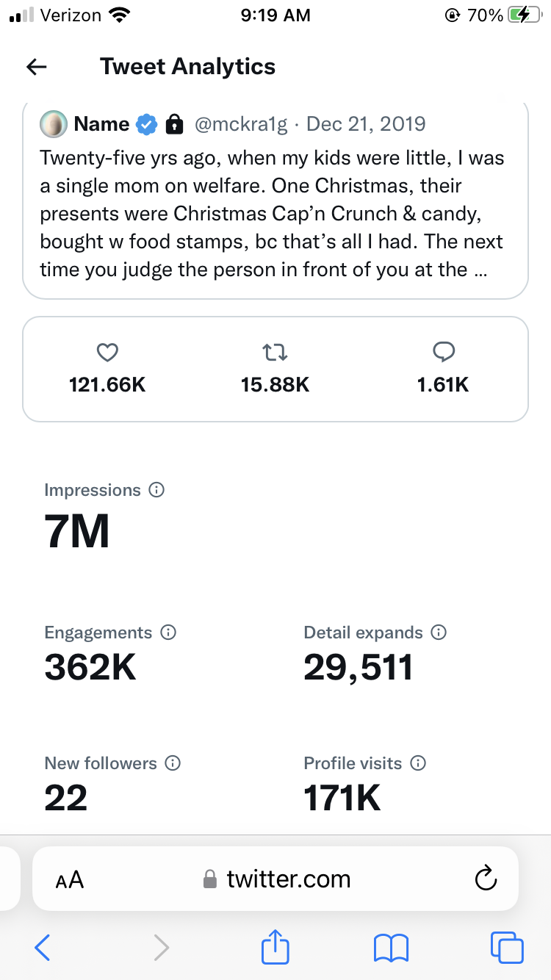
Task: Open info icon next to Engagements
Action: tap(168, 633)
